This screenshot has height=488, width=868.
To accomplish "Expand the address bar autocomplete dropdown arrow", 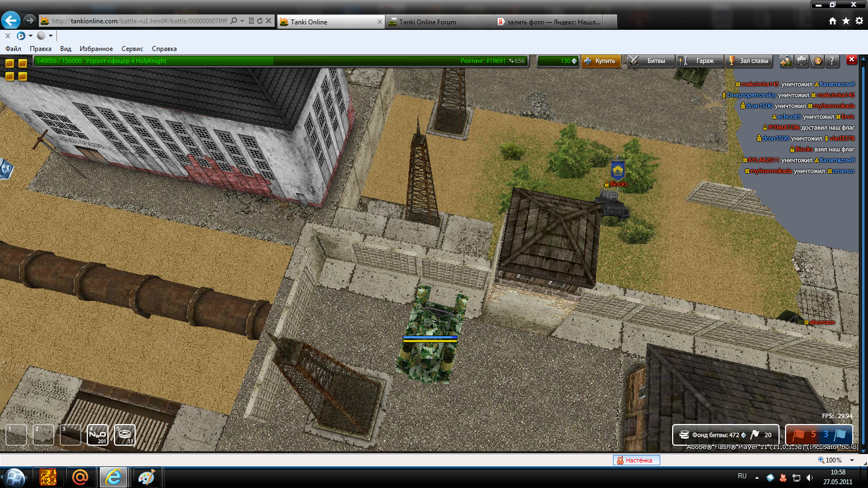I will pos(242,21).
